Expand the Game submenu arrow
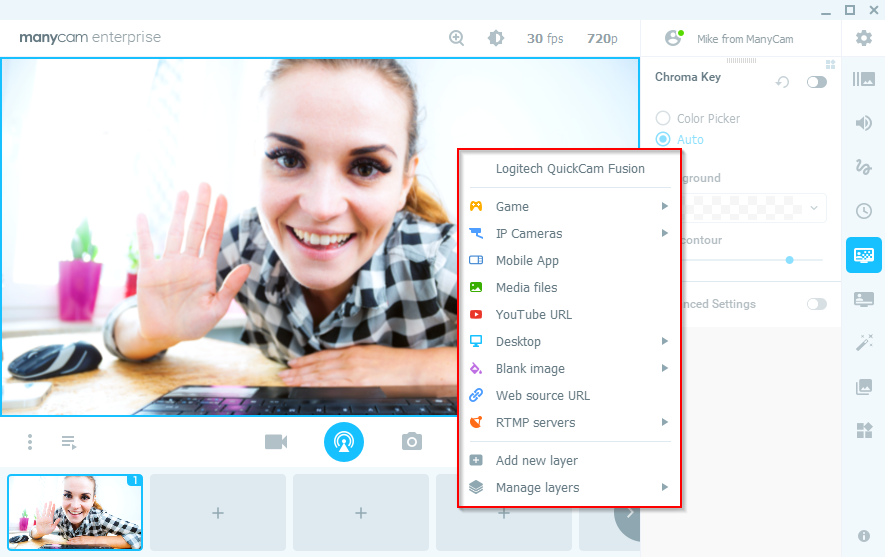 coord(665,206)
